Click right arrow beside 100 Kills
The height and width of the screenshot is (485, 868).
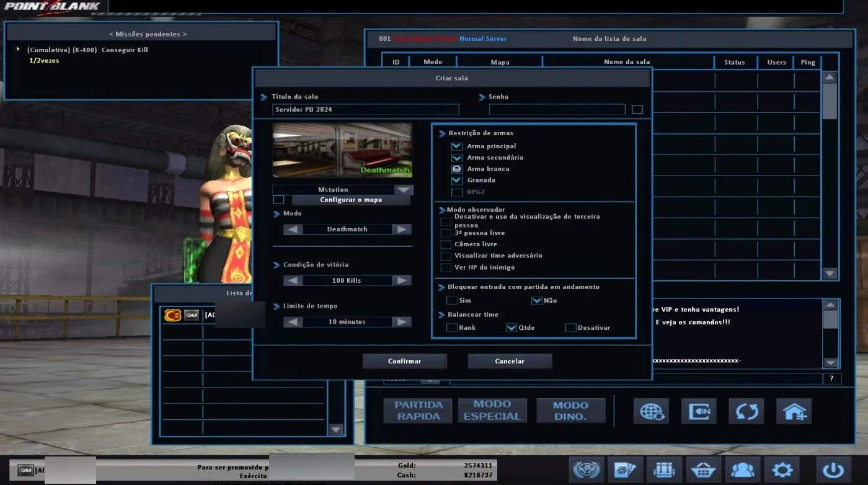click(403, 280)
